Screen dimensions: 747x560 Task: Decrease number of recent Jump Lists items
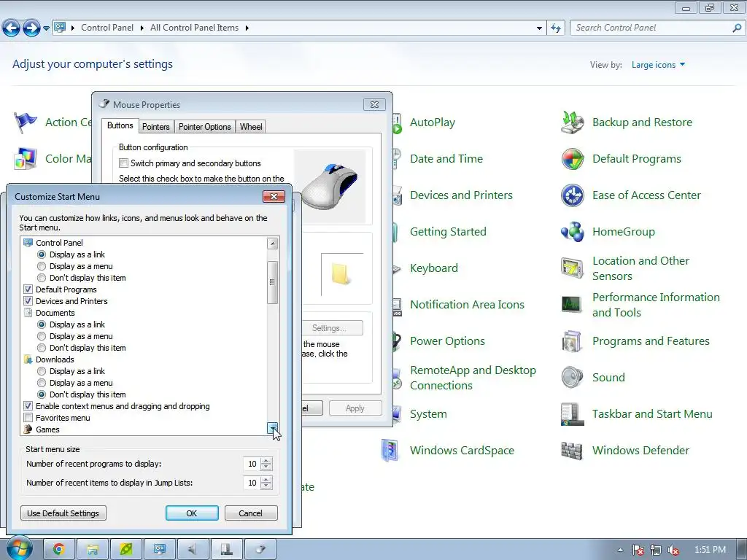coord(266,486)
